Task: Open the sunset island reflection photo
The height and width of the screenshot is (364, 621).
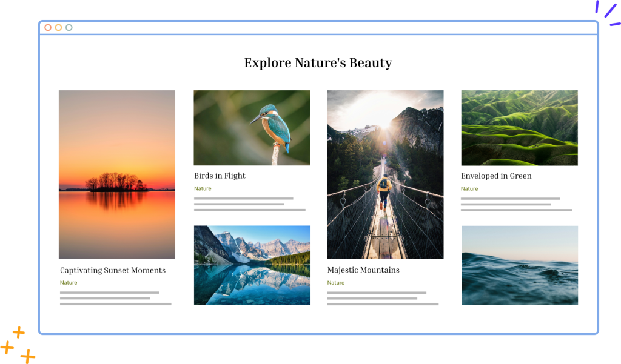Action: coord(116,174)
